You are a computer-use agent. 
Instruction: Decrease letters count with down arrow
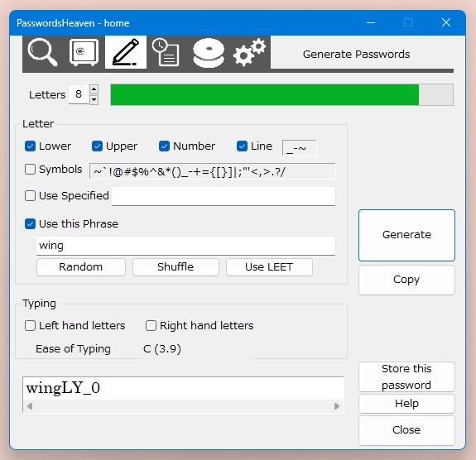[94, 99]
